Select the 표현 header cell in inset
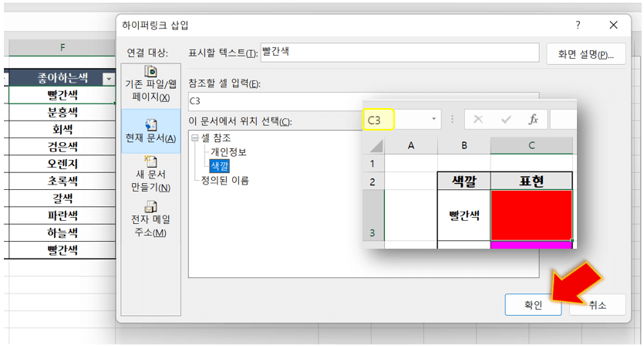The width and height of the screenshot is (644, 346). coord(531,181)
